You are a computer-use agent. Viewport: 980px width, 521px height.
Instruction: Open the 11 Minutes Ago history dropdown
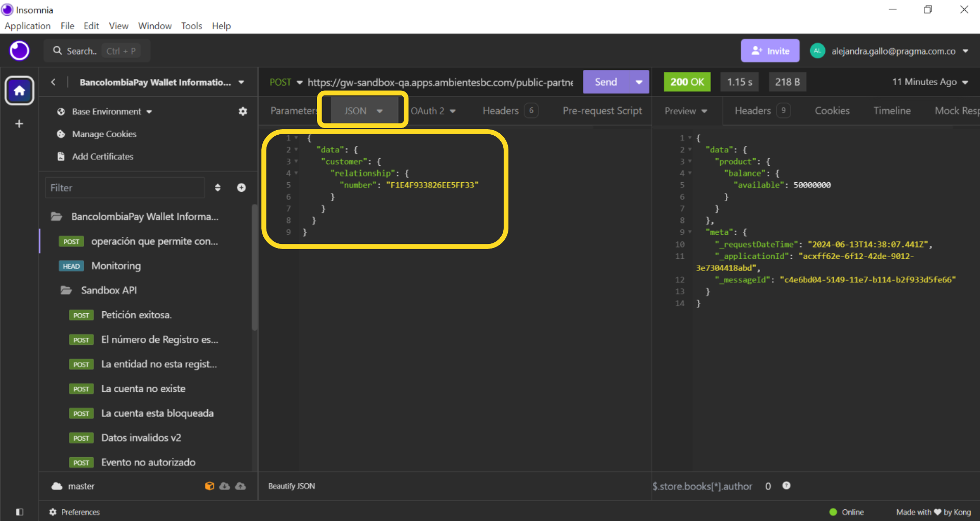tap(930, 82)
